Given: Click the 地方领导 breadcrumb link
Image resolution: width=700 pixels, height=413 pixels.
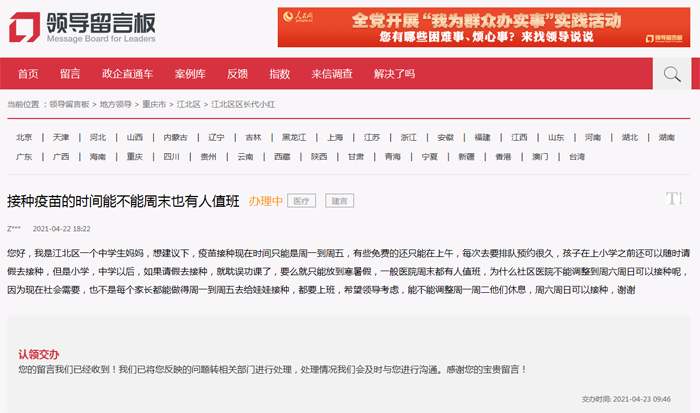Looking at the screenshot, I should [116, 104].
